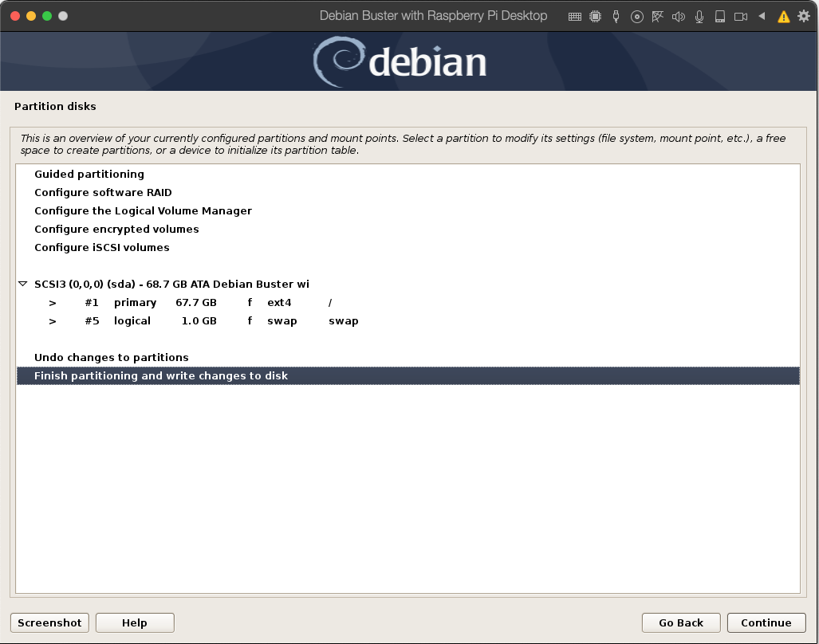Select the SCSI3 (0,0,0) (sda) disk row
The width and height of the screenshot is (819, 644).
(x=408, y=284)
